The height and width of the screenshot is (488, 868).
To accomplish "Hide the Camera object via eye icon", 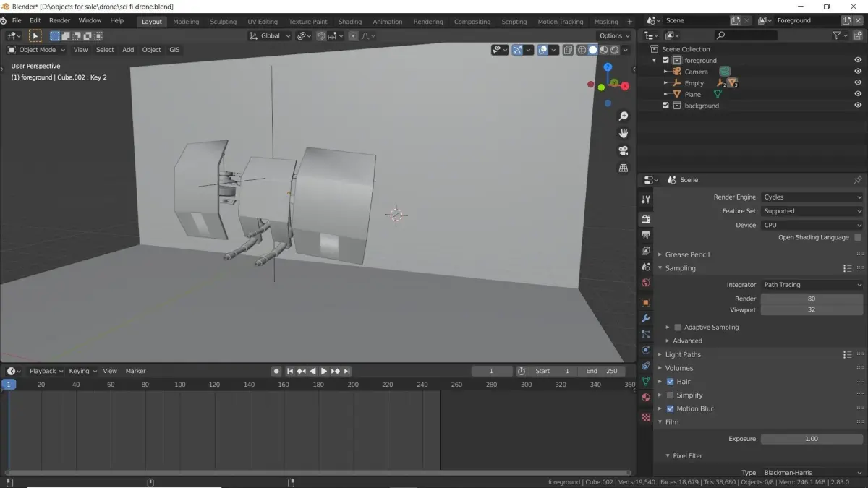I will click(x=858, y=72).
